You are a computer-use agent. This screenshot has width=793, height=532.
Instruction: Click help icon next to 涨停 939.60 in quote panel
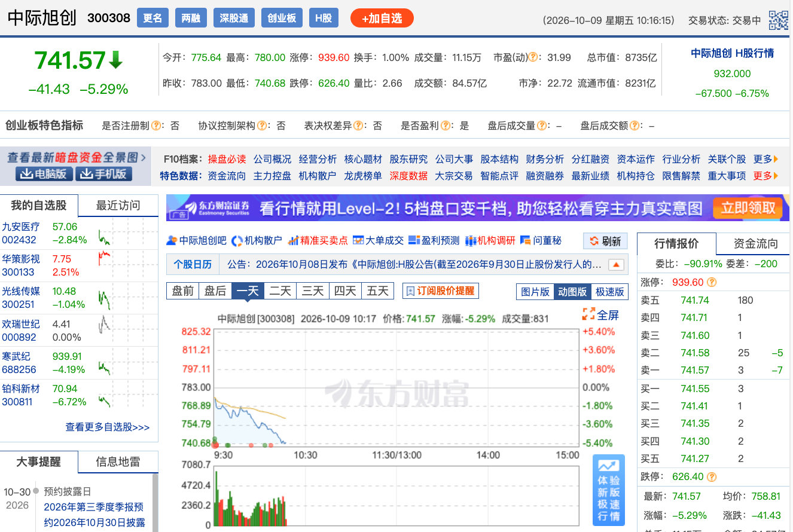pos(712,282)
